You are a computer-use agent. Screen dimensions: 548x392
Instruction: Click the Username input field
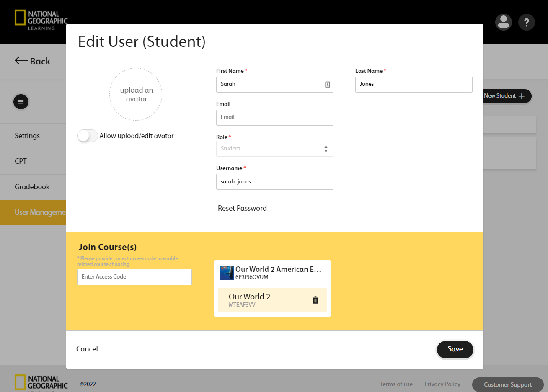(x=275, y=182)
